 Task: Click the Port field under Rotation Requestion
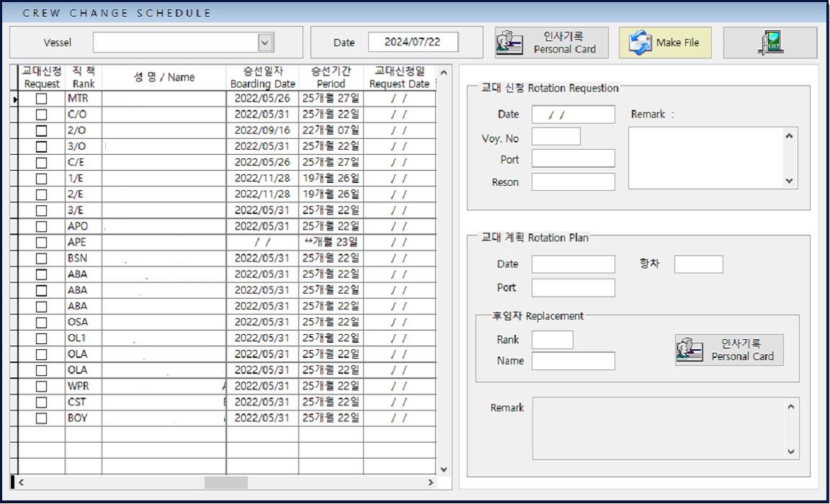(574, 158)
